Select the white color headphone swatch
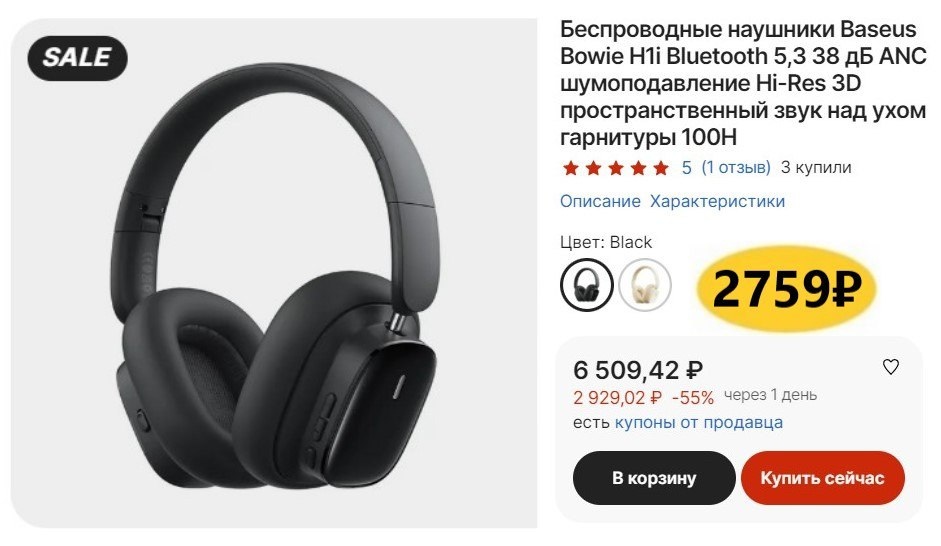 [645, 285]
